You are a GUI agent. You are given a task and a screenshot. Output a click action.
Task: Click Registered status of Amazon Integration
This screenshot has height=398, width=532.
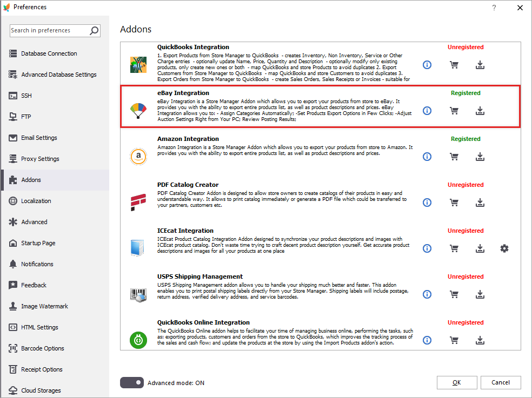465,139
